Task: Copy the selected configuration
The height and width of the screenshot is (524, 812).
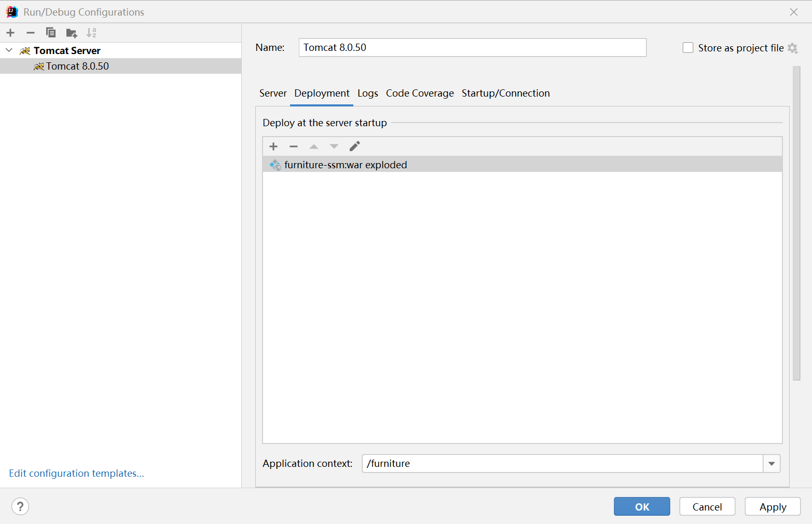Action: click(x=51, y=33)
